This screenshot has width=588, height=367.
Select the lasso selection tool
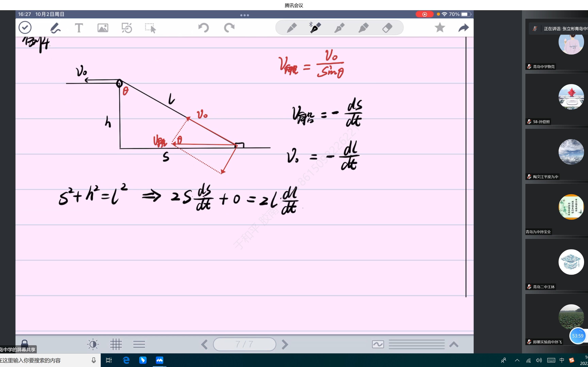(150, 28)
